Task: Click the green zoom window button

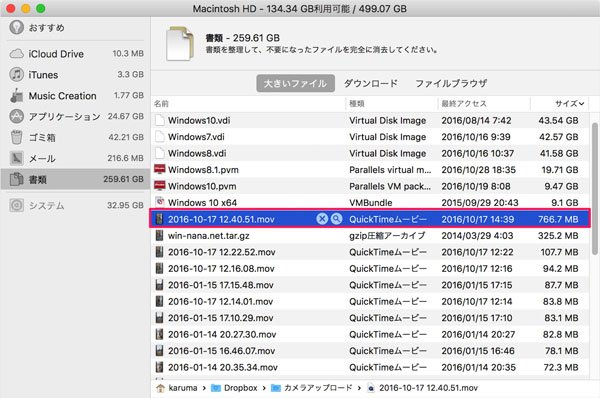Action: click(x=41, y=8)
